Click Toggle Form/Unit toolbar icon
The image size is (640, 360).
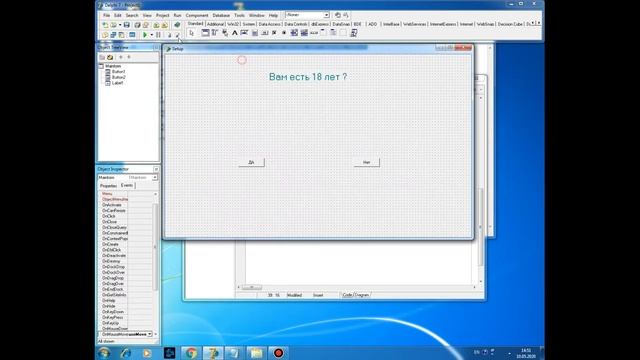tap(121, 35)
